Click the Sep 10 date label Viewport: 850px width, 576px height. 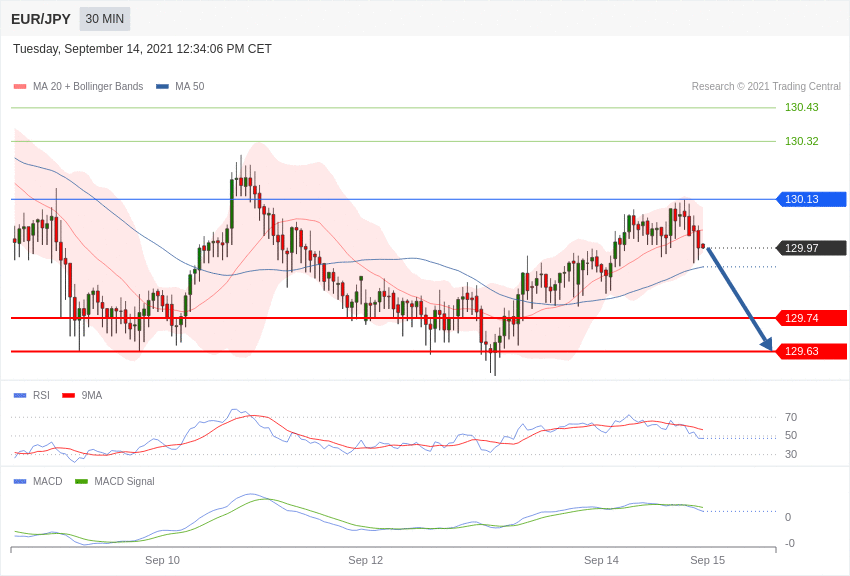[x=162, y=560]
